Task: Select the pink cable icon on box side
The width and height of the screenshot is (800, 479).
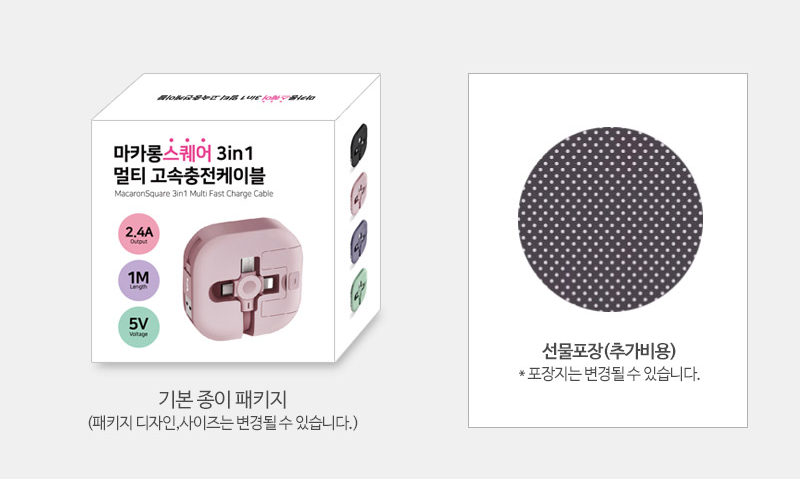Action: (359, 193)
